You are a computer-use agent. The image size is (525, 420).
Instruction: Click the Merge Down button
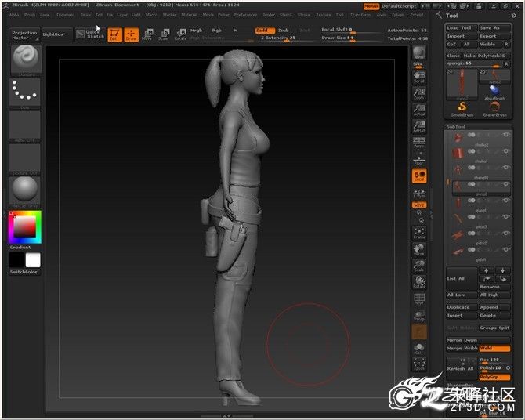(x=478, y=340)
